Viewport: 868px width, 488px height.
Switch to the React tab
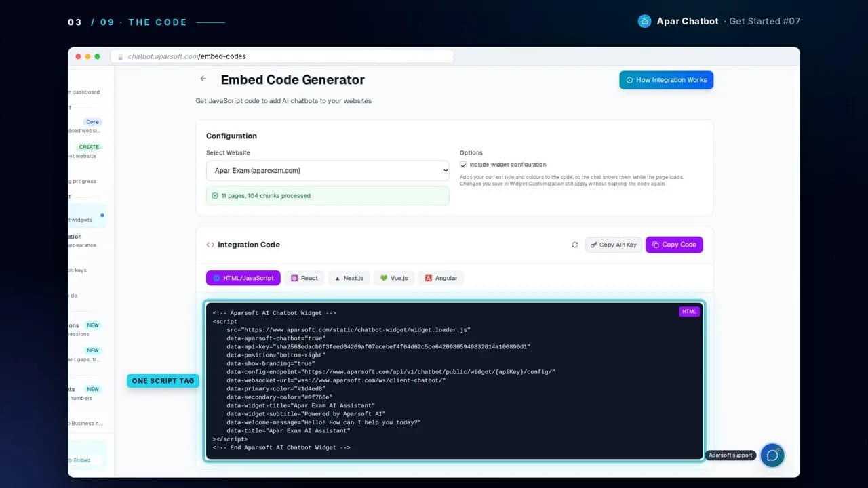(x=304, y=278)
